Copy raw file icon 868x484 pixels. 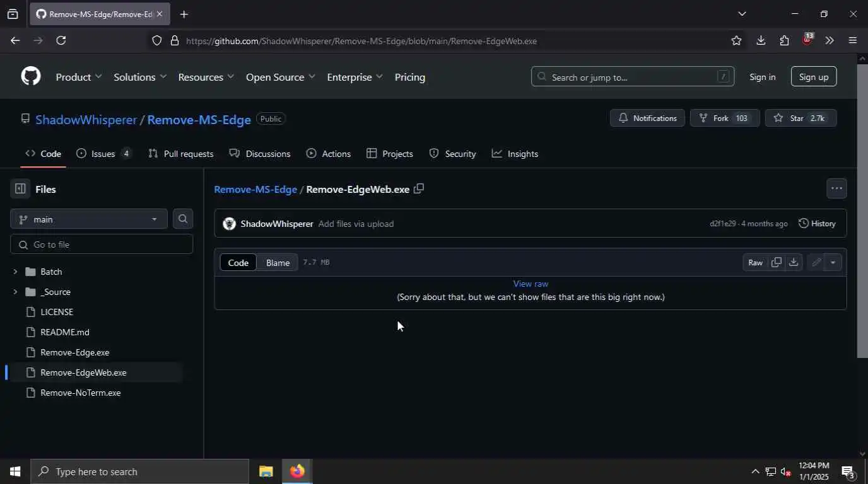point(777,262)
